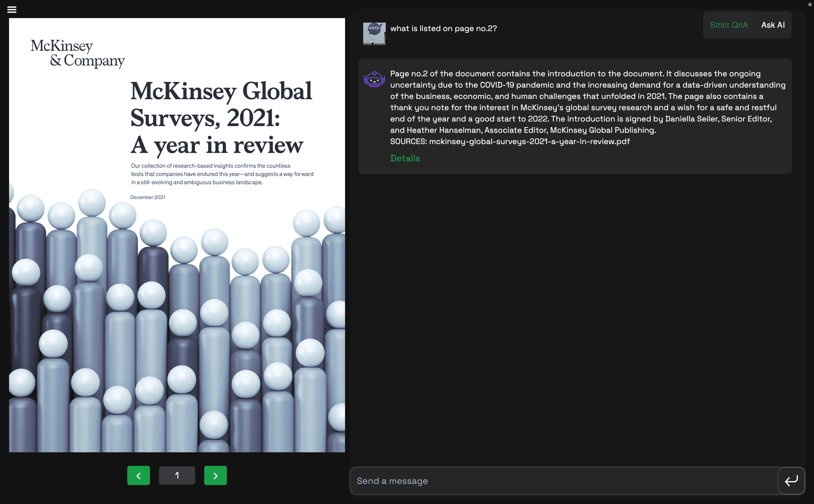This screenshot has width=814, height=504.
Task: Click the user question about page no.2
Action: [443, 29]
